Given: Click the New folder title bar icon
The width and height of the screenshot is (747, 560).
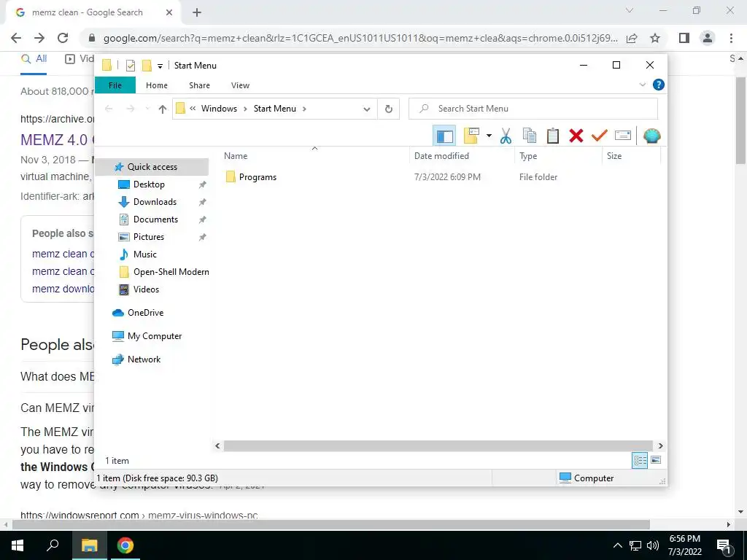Looking at the screenshot, I should pos(147,66).
